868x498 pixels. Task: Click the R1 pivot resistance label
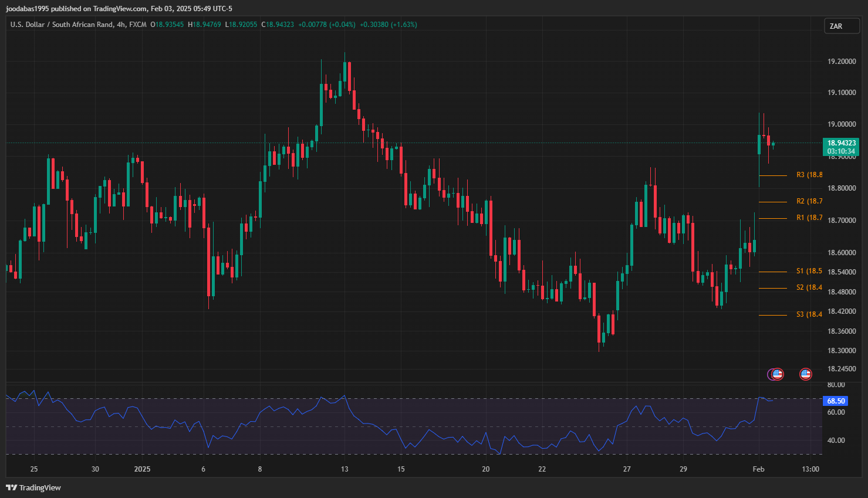tap(809, 218)
